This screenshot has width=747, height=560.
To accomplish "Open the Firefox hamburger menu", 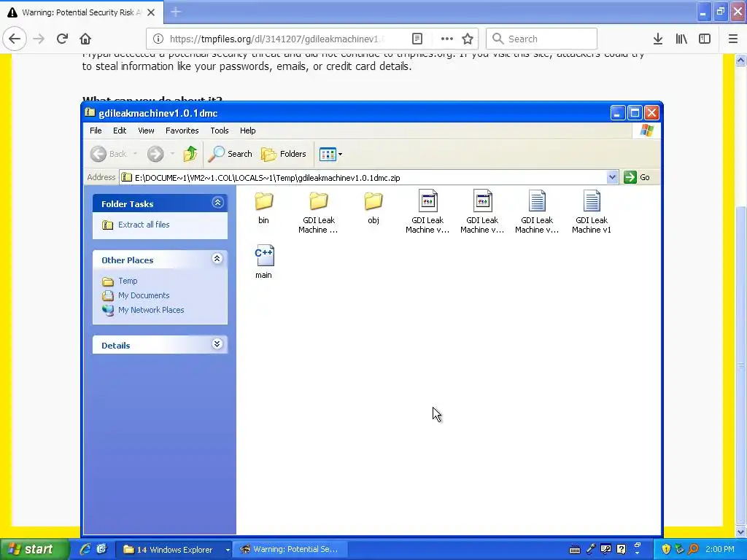I will [733, 39].
